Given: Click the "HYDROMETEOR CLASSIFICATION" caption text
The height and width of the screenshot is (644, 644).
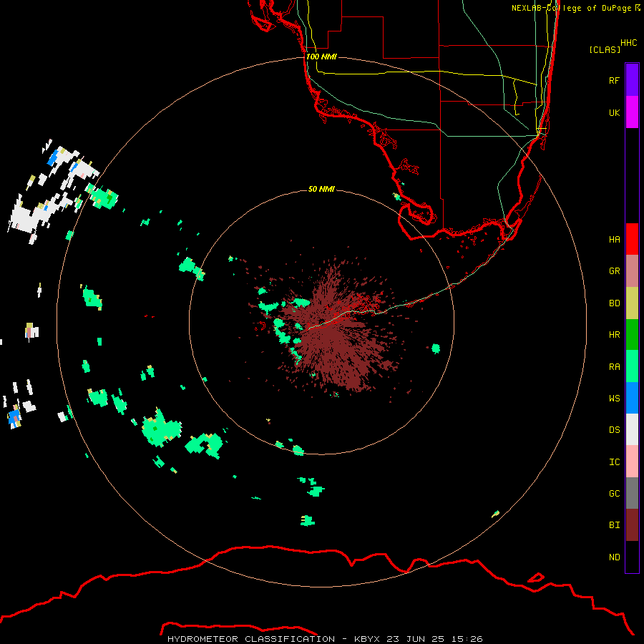Looking at the screenshot, I should [251, 639].
